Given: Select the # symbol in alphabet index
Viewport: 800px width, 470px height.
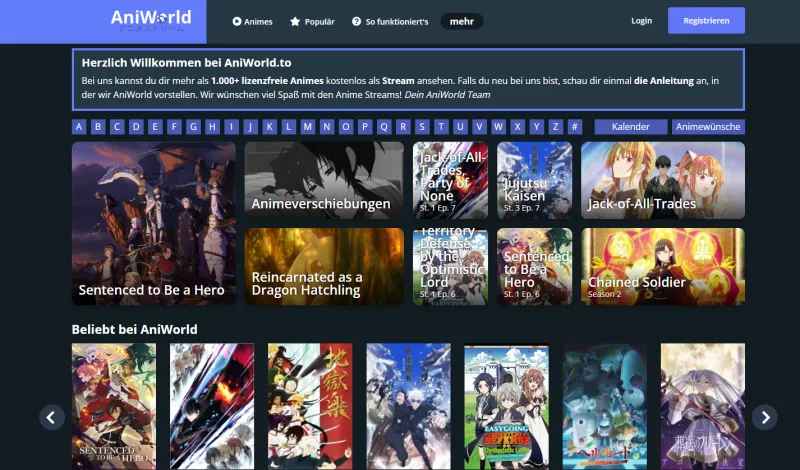Looking at the screenshot, I should 574,127.
